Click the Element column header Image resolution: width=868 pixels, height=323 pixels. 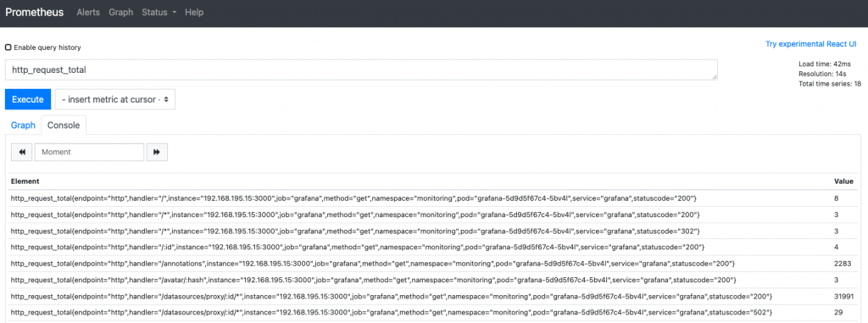pyautogui.click(x=25, y=181)
